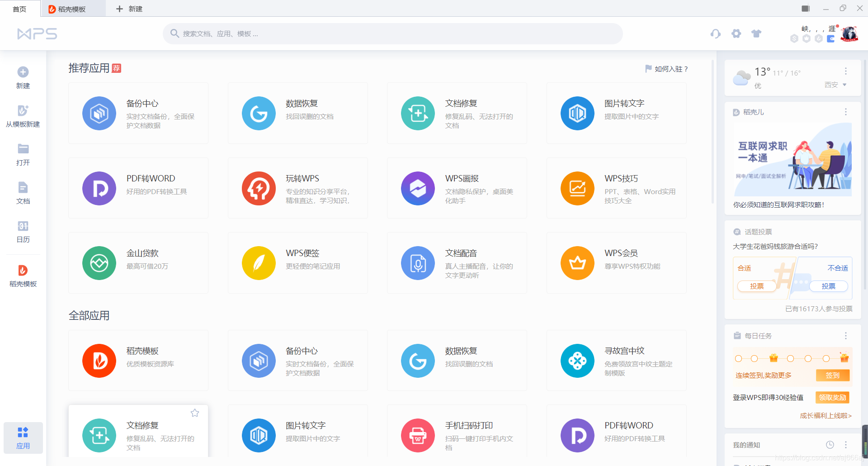This screenshot has width=868, height=466.
Task: Open the WPS会员 crown membership icon
Action: point(577,263)
